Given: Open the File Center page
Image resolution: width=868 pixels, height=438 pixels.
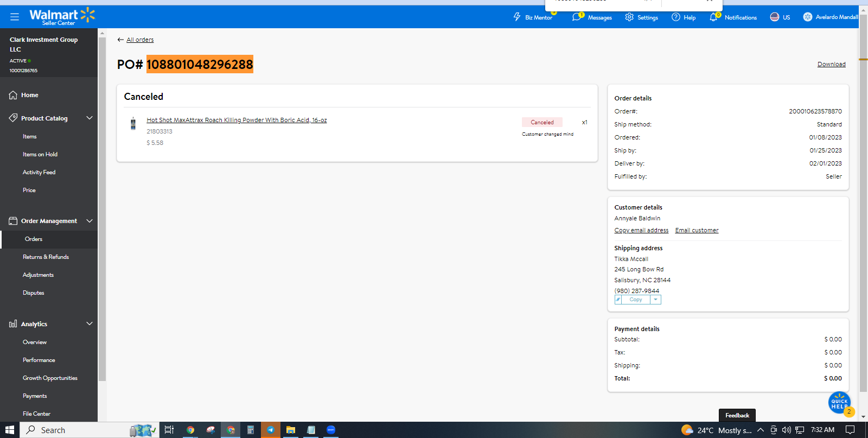Looking at the screenshot, I should pos(36,414).
